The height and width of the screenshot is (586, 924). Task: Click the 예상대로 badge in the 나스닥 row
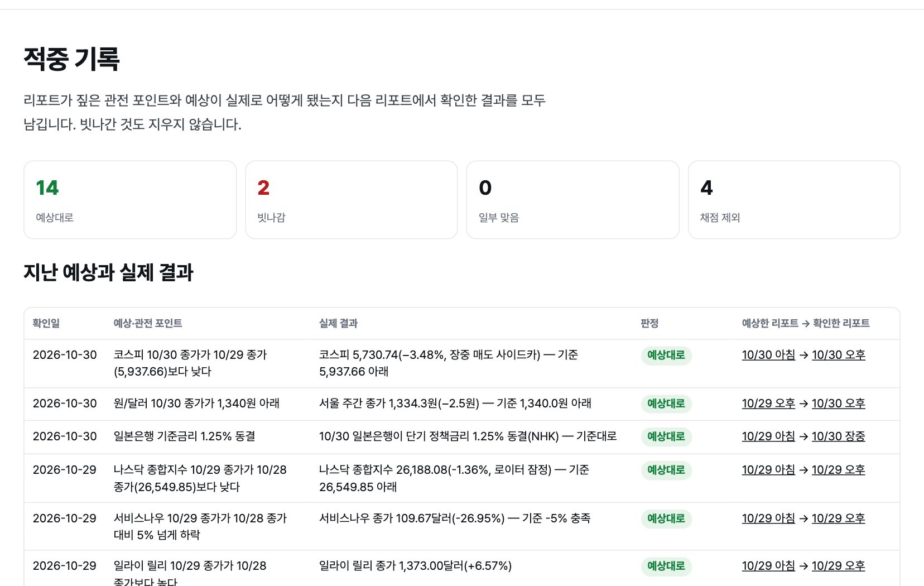(666, 470)
